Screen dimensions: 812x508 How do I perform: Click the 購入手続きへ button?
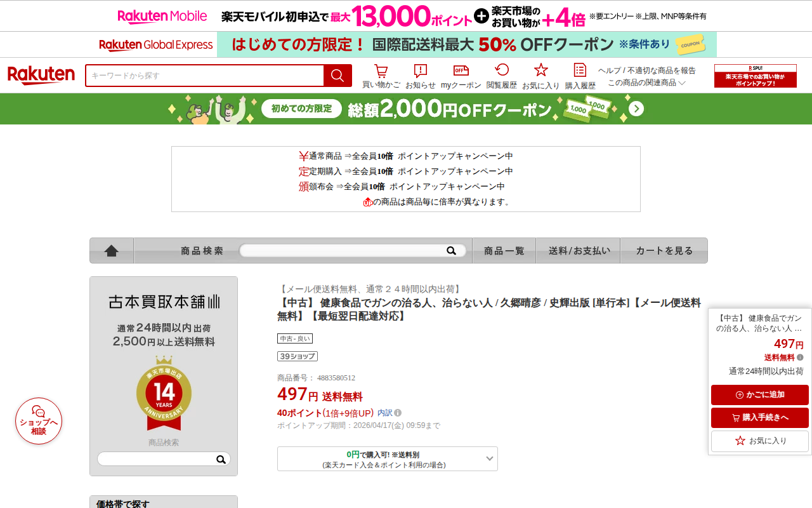(760, 418)
